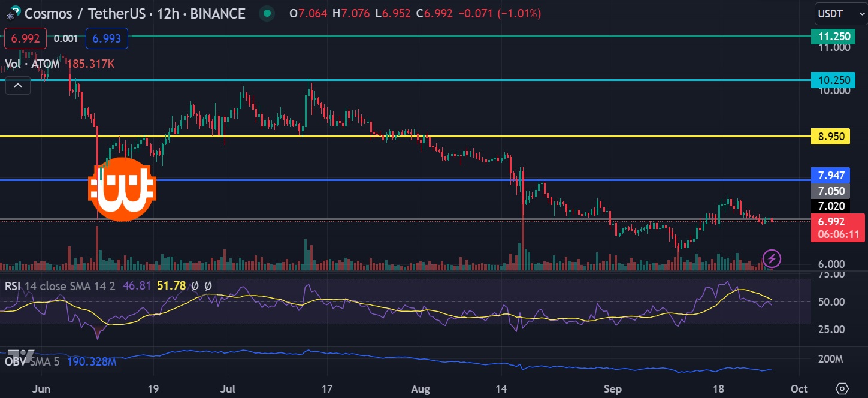Collapse the indicator legend with chevron
This screenshot has width=868, height=398.
click(18, 86)
